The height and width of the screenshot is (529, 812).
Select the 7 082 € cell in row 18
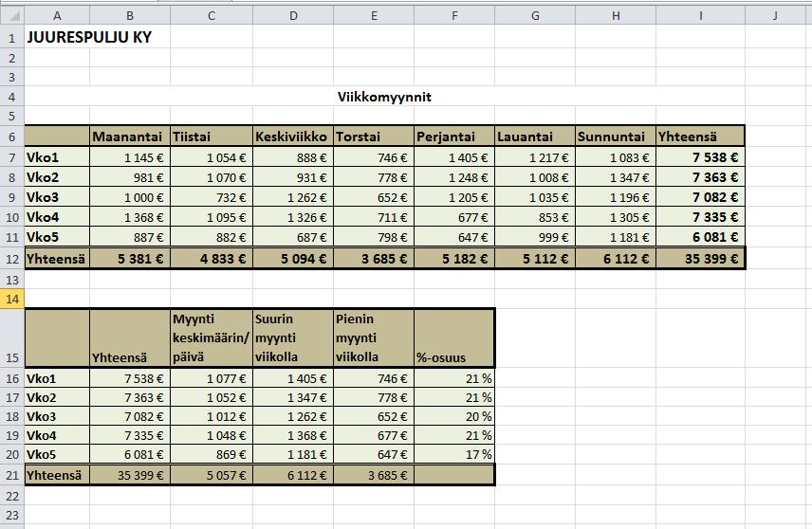point(129,416)
